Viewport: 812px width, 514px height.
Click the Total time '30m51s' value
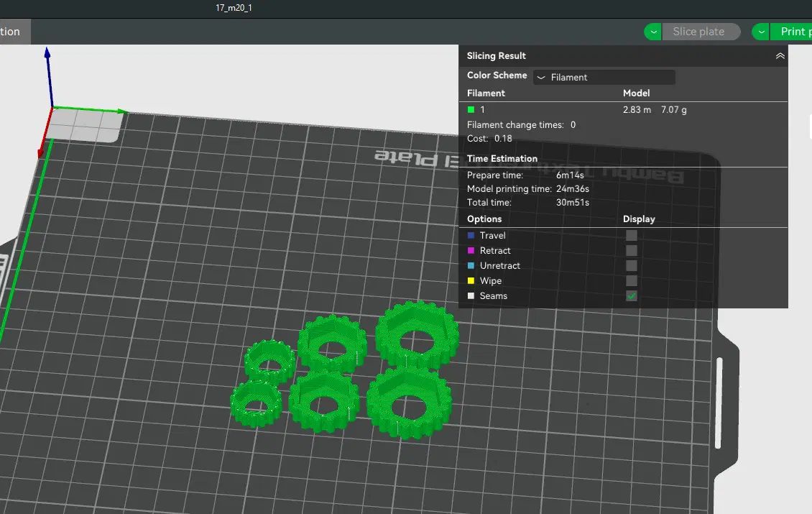[x=572, y=203]
